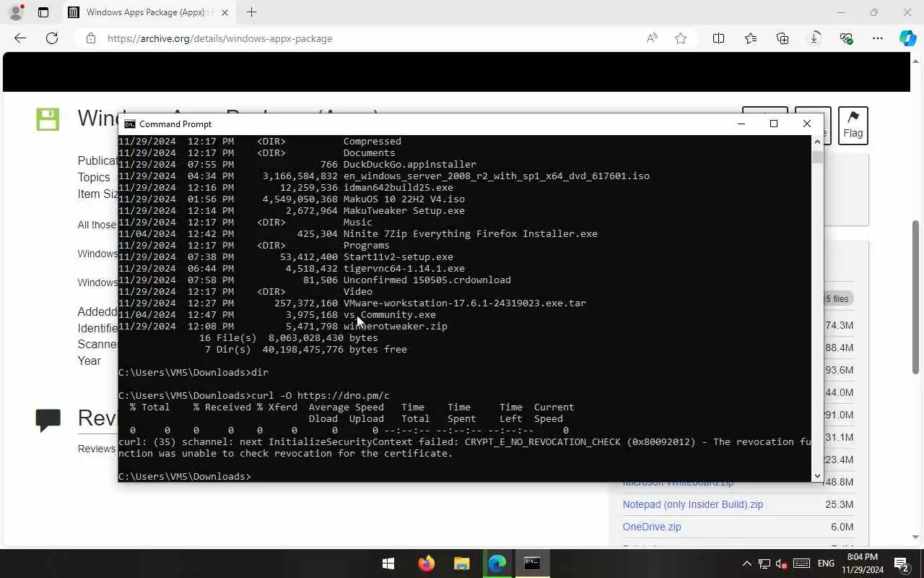
Task: Open the network tray icon
Action: [x=764, y=564]
